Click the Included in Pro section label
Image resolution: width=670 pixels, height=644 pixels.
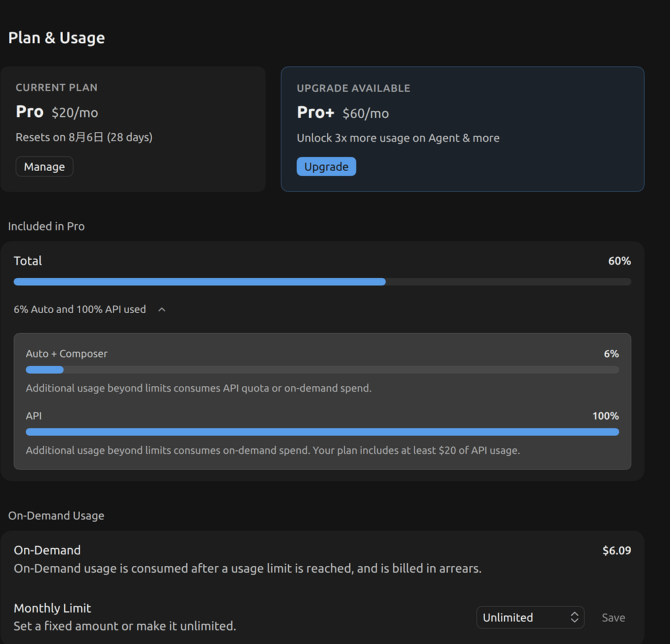[x=46, y=226]
